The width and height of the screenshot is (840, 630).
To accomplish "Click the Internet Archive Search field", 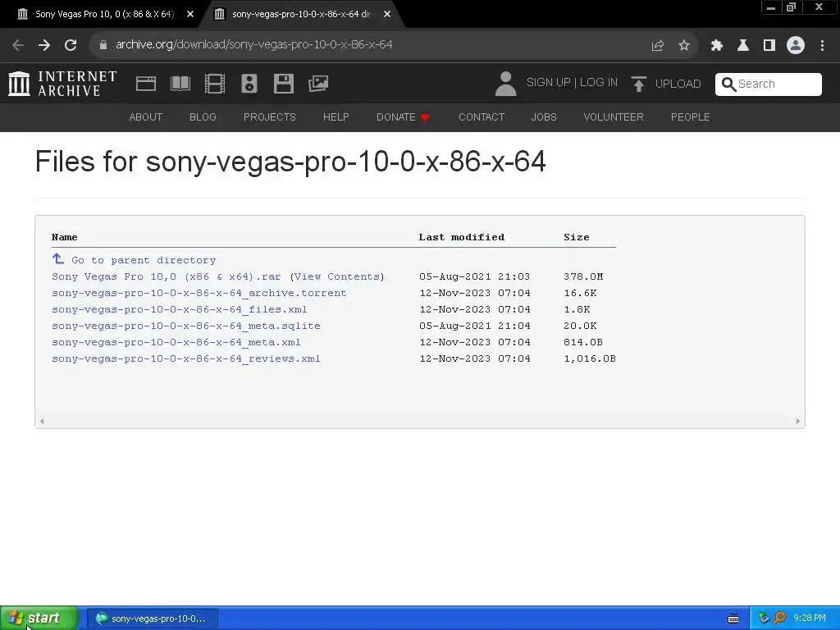I will point(768,84).
